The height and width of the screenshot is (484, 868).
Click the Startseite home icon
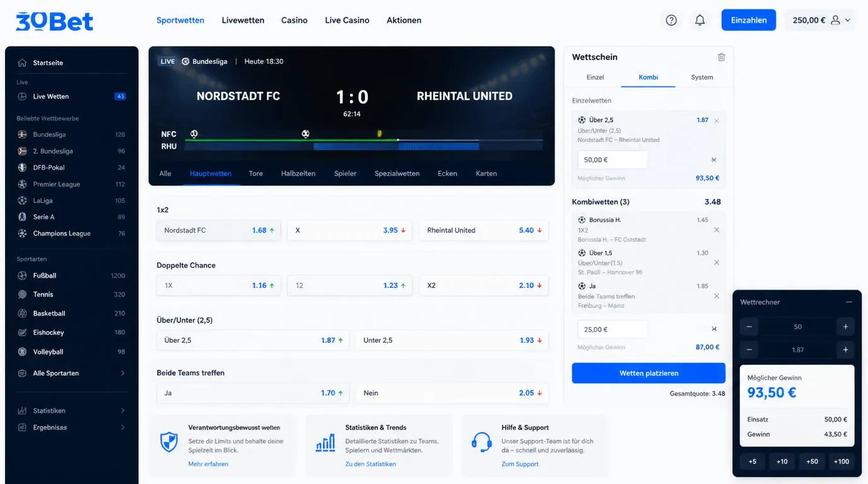pos(23,63)
